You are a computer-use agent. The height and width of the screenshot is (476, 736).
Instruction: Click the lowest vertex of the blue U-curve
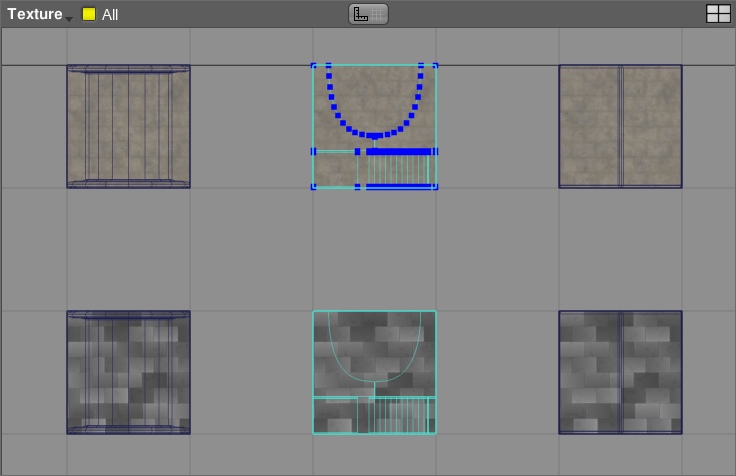click(x=374, y=135)
